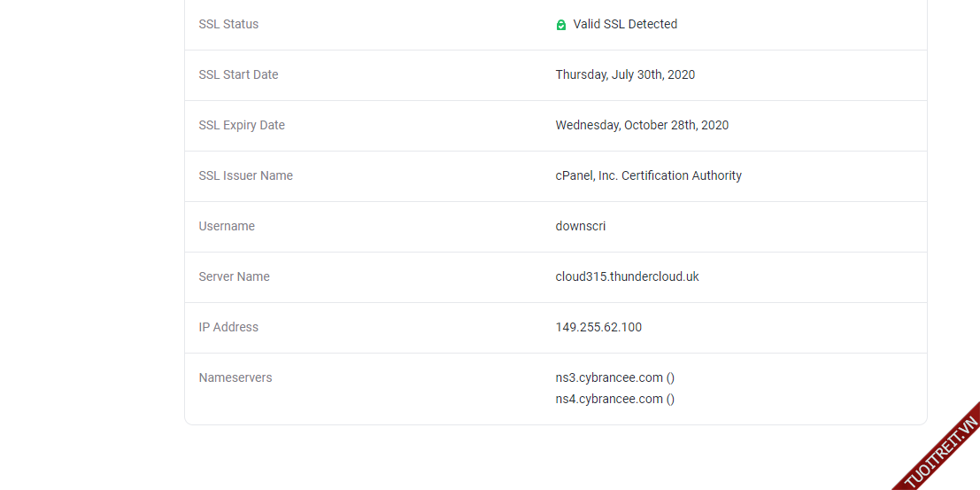Click the SSL Issuer Name label
980x490 pixels.
click(245, 175)
